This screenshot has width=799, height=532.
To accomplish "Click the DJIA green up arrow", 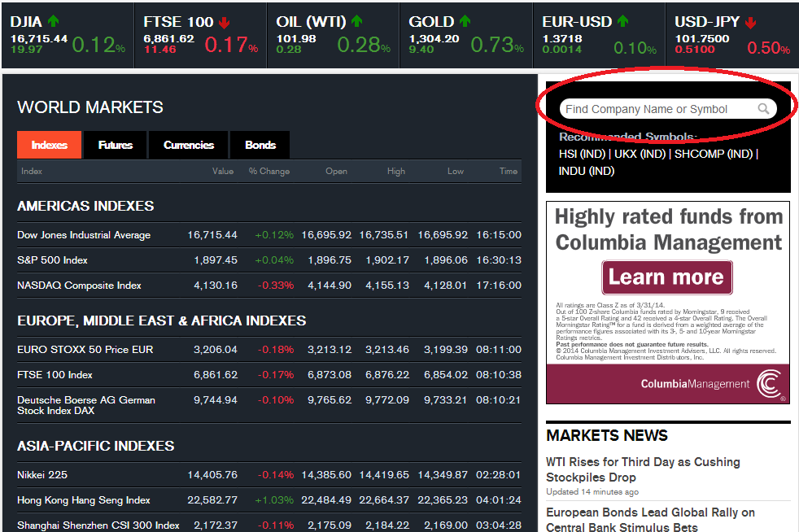I will click(53, 21).
